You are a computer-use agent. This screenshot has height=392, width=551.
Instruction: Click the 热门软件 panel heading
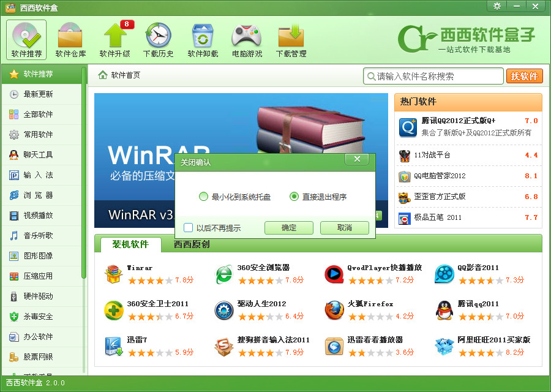[x=418, y=102]
